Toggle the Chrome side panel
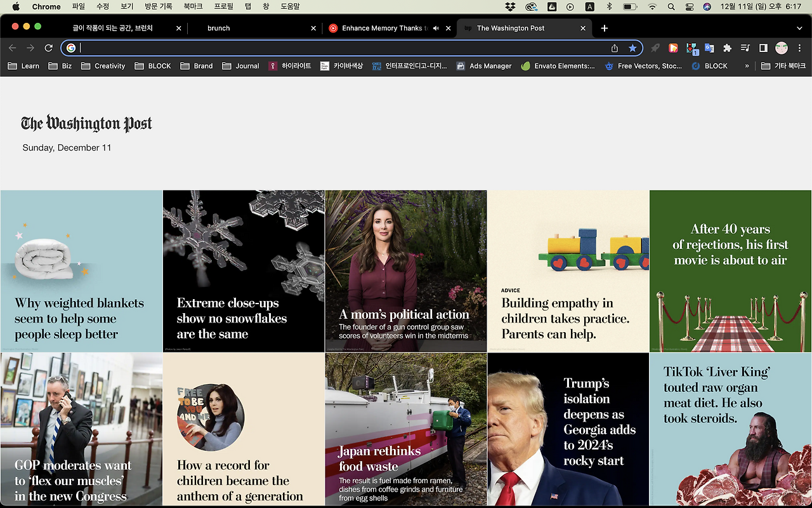The width and height of the screenshot is (812, 508). tap(763, 48)
